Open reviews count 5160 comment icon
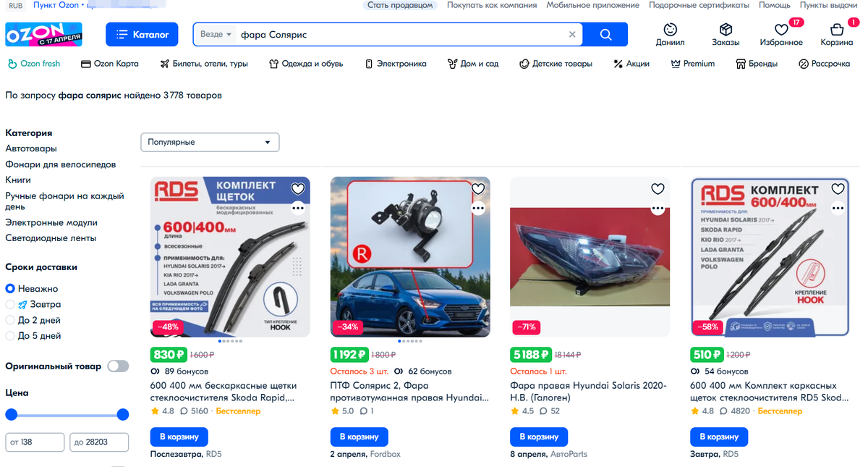The image size is (868, 467). point(184,411)
